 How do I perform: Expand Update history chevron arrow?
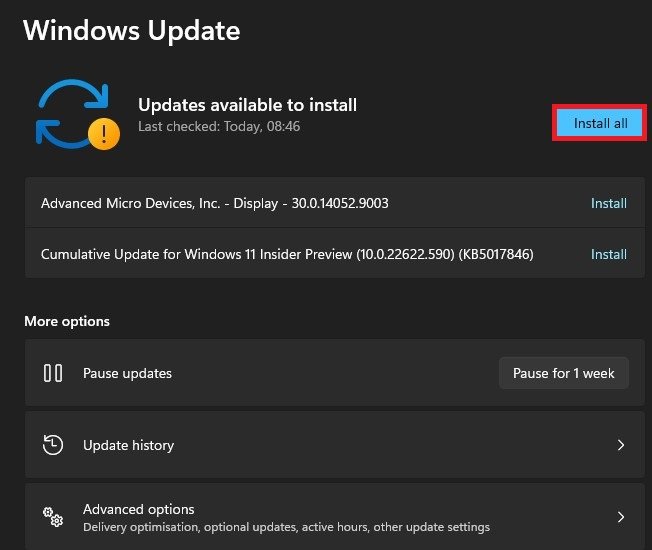[x=621, y=445]
